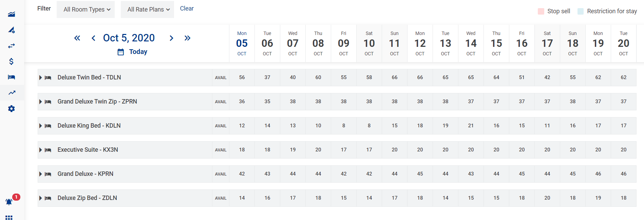Go to the next day with right chevron
The image size is (644, 220).
pyautogui.click(x=171, y=38)
